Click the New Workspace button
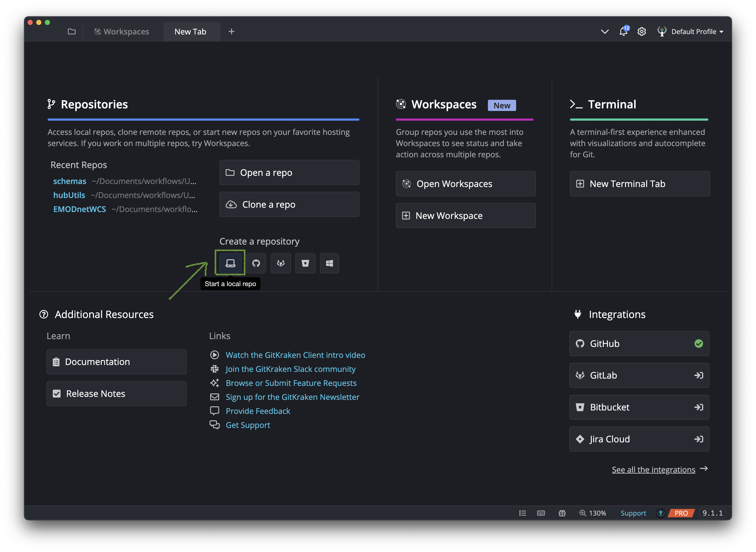The image size is (756, 552). pyautogui.click(x=465, y=215)
